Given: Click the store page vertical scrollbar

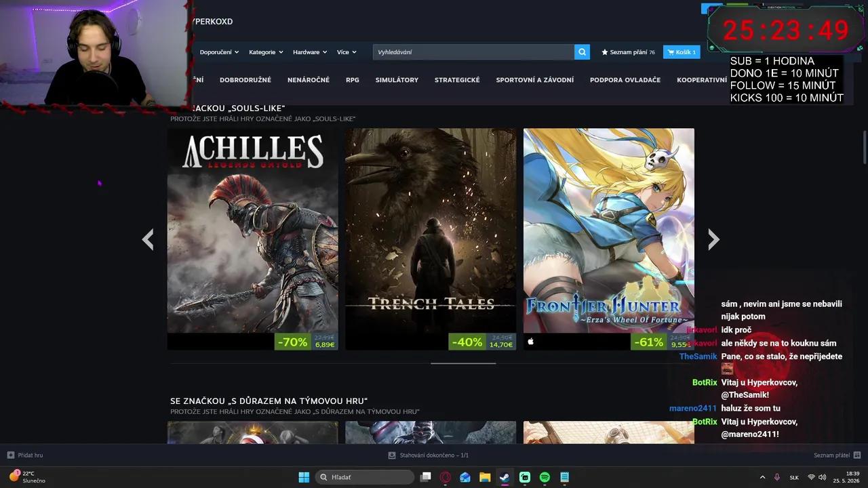Looking at the screenshot, I should [865, 146].
